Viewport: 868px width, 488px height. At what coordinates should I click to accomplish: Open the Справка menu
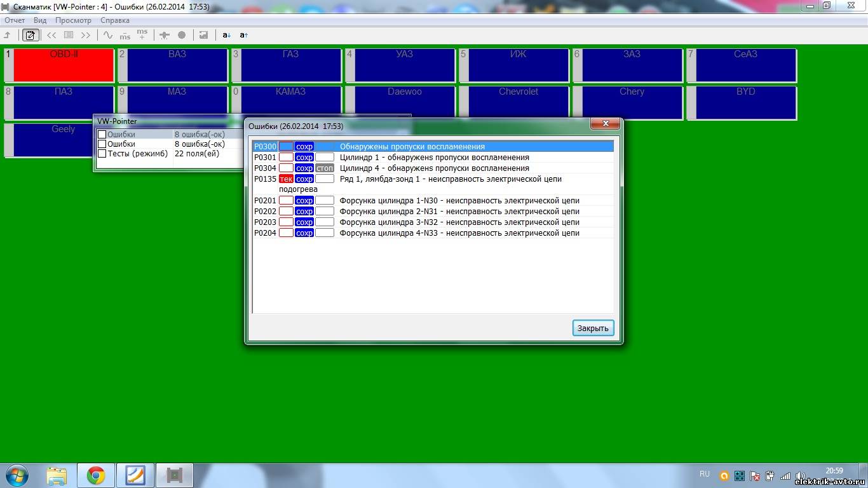coord(115,20)
